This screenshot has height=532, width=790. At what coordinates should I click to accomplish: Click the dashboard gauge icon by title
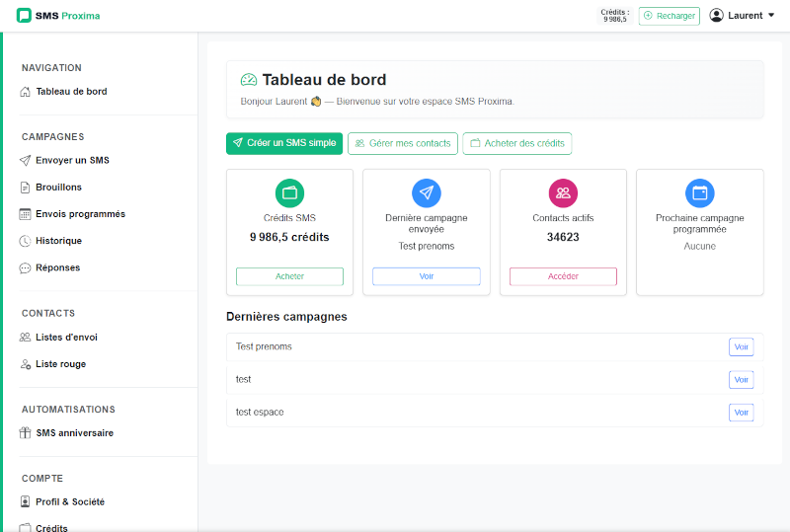pos(249,80)
